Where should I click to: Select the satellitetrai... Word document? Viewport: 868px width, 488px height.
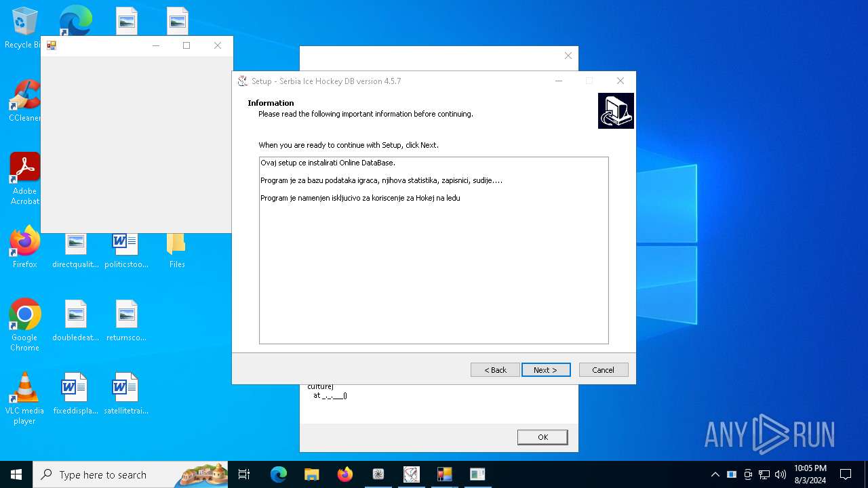(x=126, y=394)
